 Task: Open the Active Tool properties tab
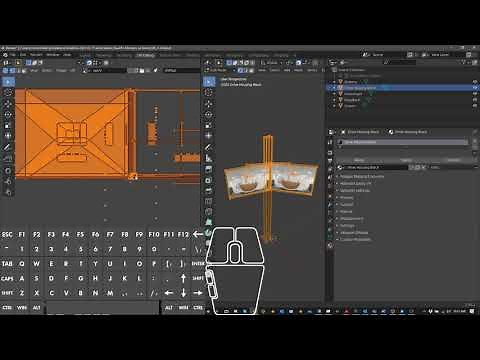coord(330,142)
